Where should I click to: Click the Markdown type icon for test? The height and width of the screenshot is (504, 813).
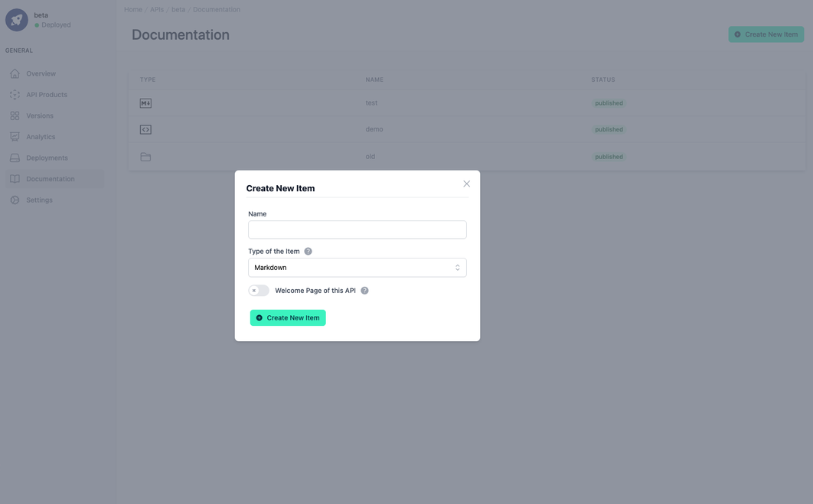point(145,102)
